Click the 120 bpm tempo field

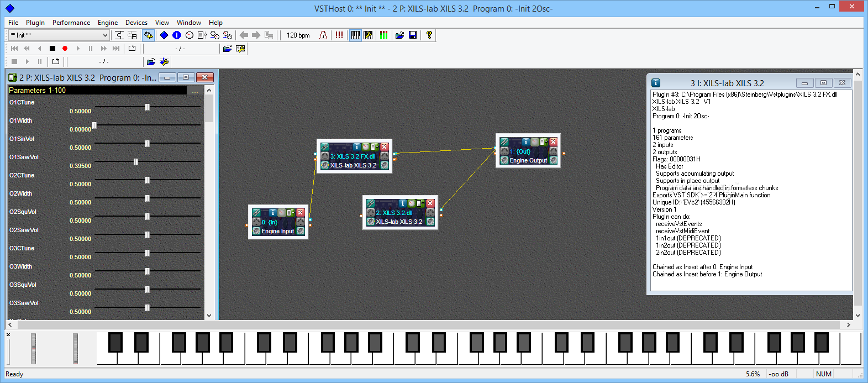(298, 35)
